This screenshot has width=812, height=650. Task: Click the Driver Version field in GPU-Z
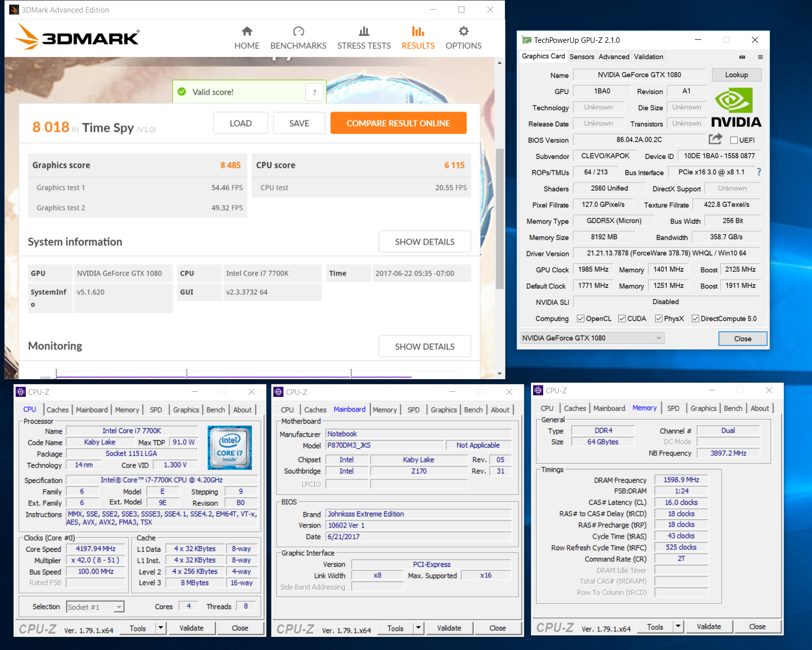point(666,253)
